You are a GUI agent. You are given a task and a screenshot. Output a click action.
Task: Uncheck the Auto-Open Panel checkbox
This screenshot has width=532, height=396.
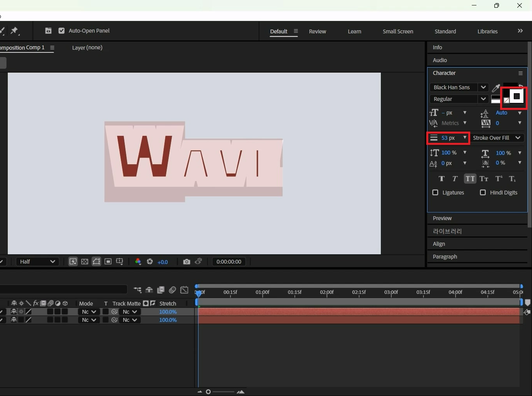click(x=61, y=31)
